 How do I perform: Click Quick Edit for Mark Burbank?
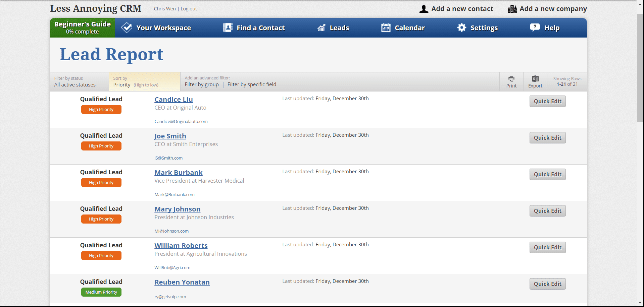coord(547,174)
